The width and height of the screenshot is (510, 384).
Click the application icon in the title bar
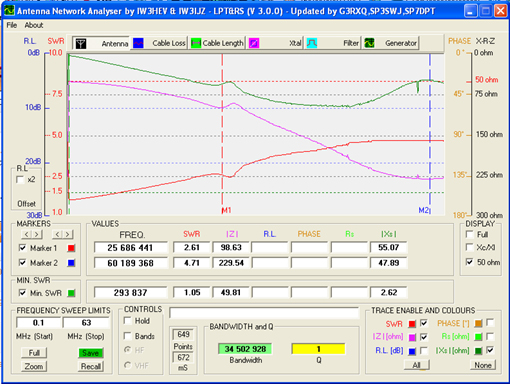point(9,11)
